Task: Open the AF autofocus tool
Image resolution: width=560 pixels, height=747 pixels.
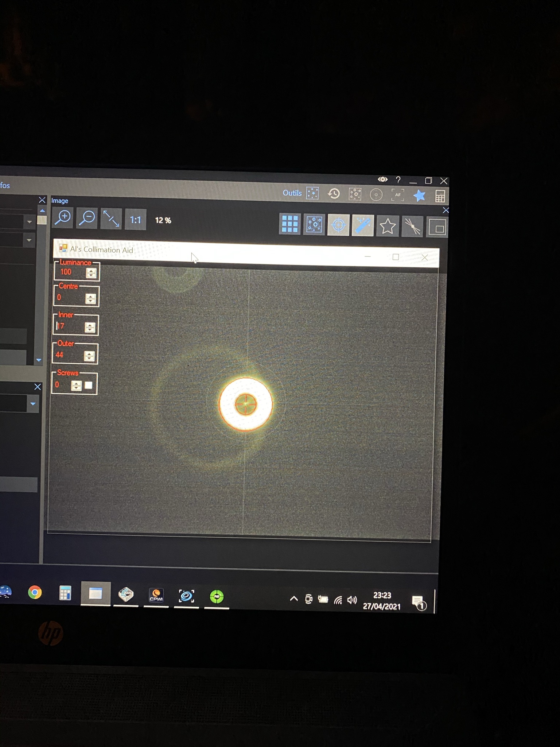Action: [x=397, y=195]
